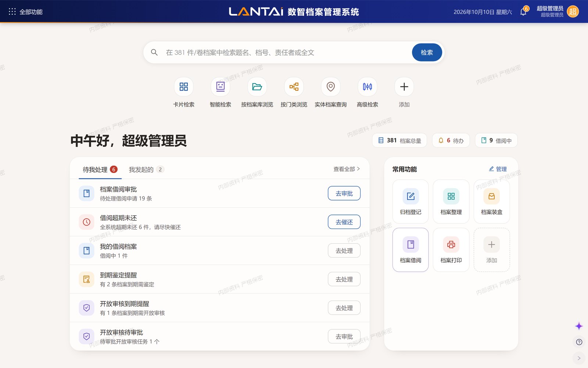Open the purple AI assistant sparkle
This screenshot has height=368, width=588.
pos(579,326)
